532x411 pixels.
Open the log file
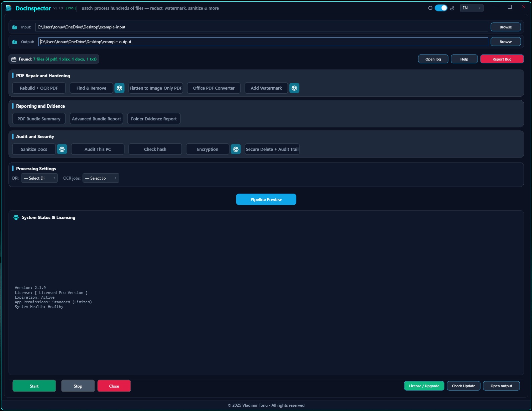click(433, 59)
